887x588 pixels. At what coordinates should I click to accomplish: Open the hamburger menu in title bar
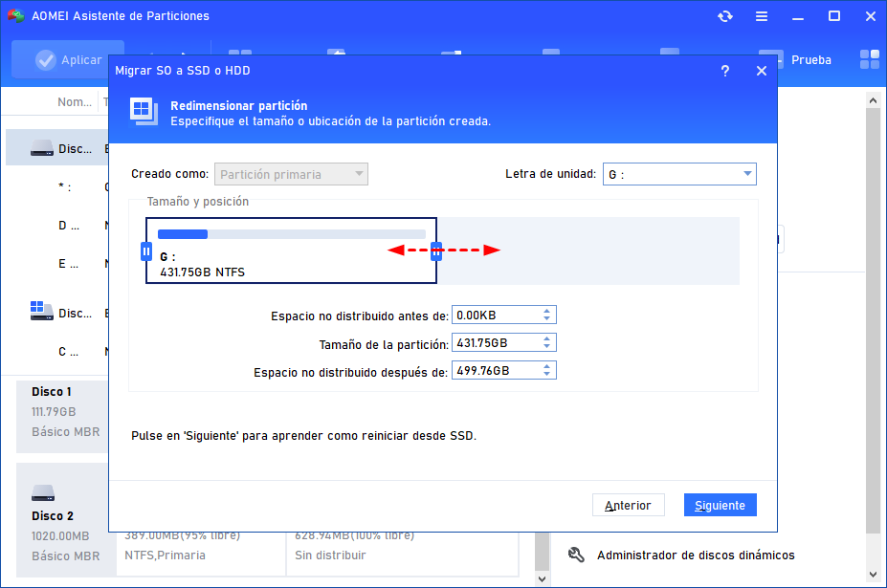(762, 16)
